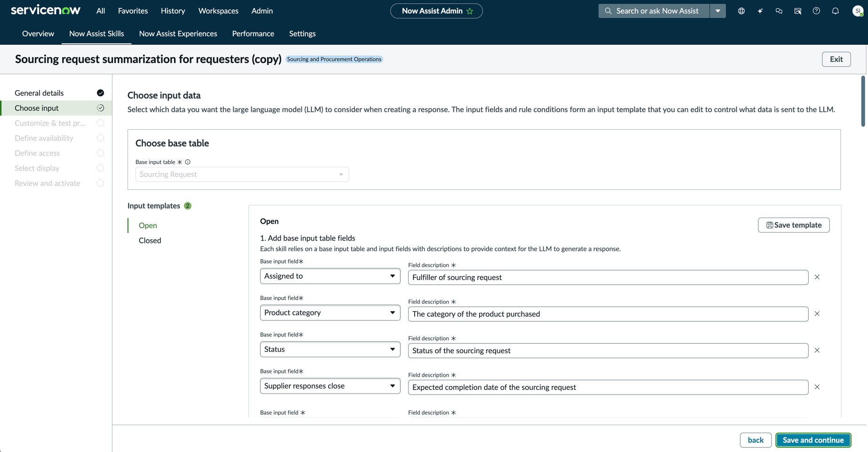This screenshot has height=452, width=868.
Task: Open the chat conversations icon
Action: coord(779,11)
